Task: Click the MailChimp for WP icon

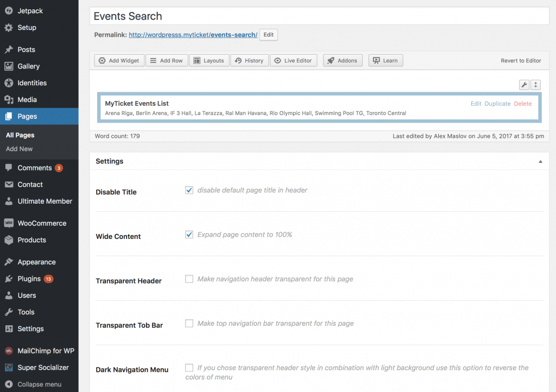Action: (9, 351)
